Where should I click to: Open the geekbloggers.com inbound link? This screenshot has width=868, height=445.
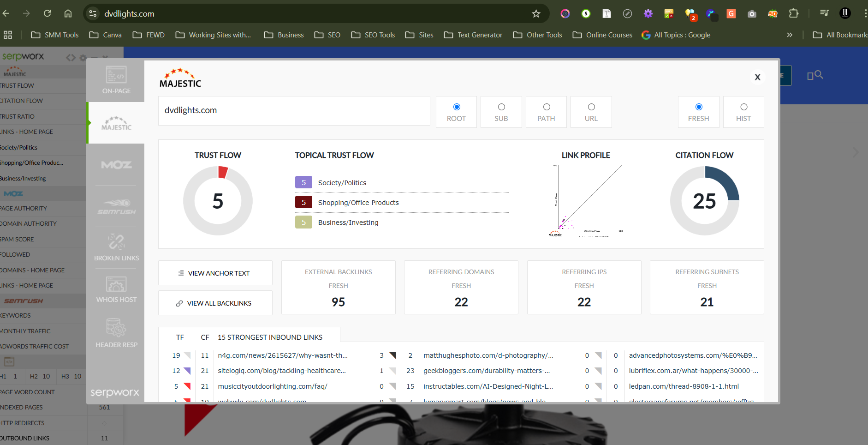point(487,371)
